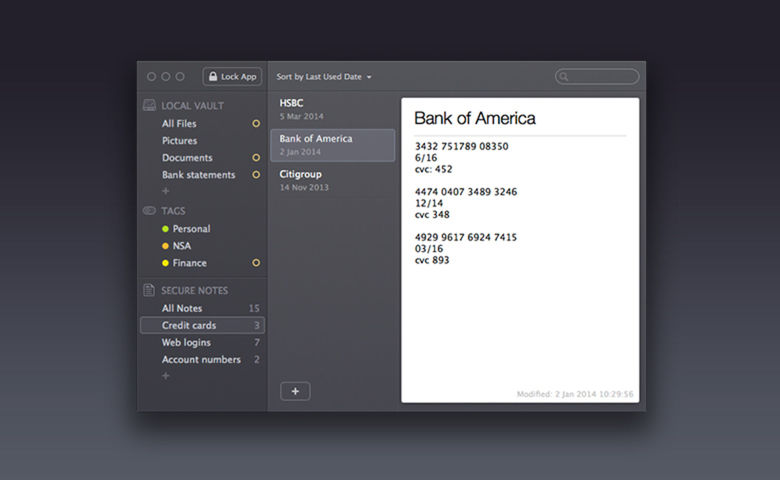Open the Citigroup note
This screenshot has height=480, width=780.
[332, 181]
